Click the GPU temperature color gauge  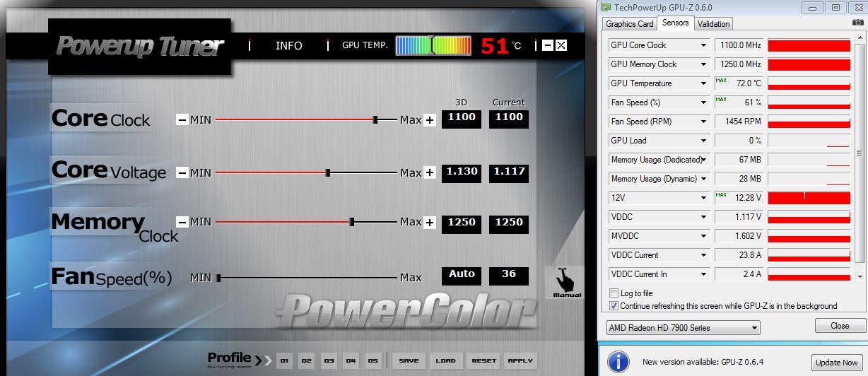(433, 45)
